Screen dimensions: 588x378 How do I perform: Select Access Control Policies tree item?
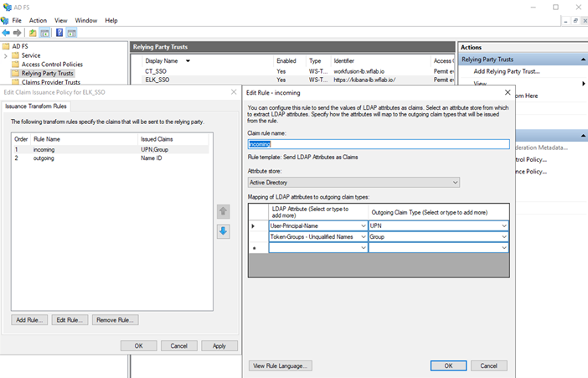[52, 65]
